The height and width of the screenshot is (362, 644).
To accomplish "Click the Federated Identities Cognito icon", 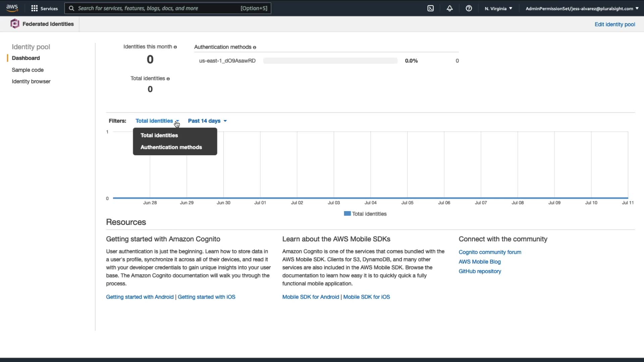I will [x=15, y=24].
